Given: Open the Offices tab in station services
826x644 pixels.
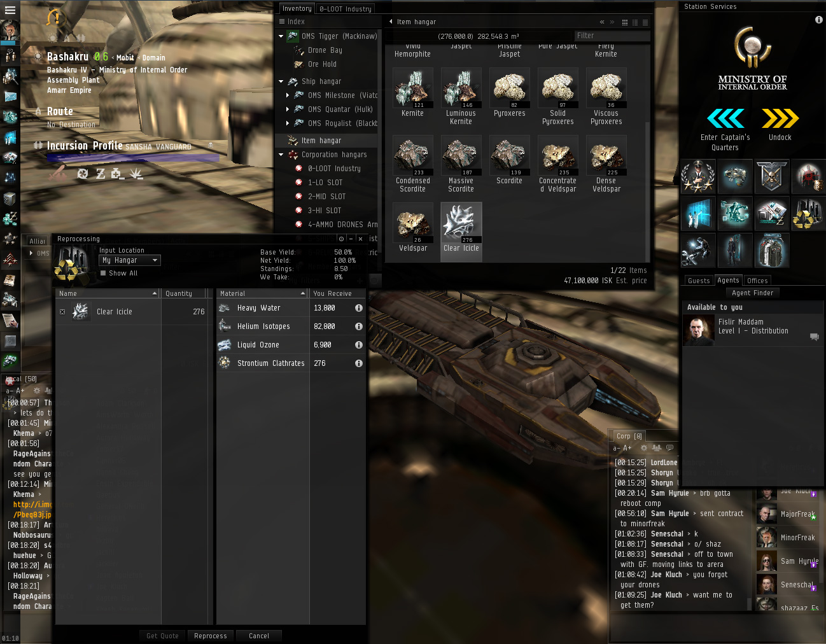Looking at the screenshot, I should 757,281.
